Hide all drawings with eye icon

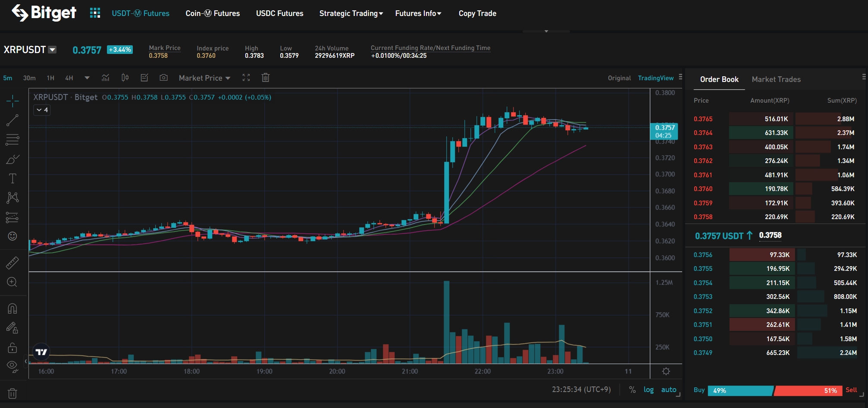click(13, 367)
